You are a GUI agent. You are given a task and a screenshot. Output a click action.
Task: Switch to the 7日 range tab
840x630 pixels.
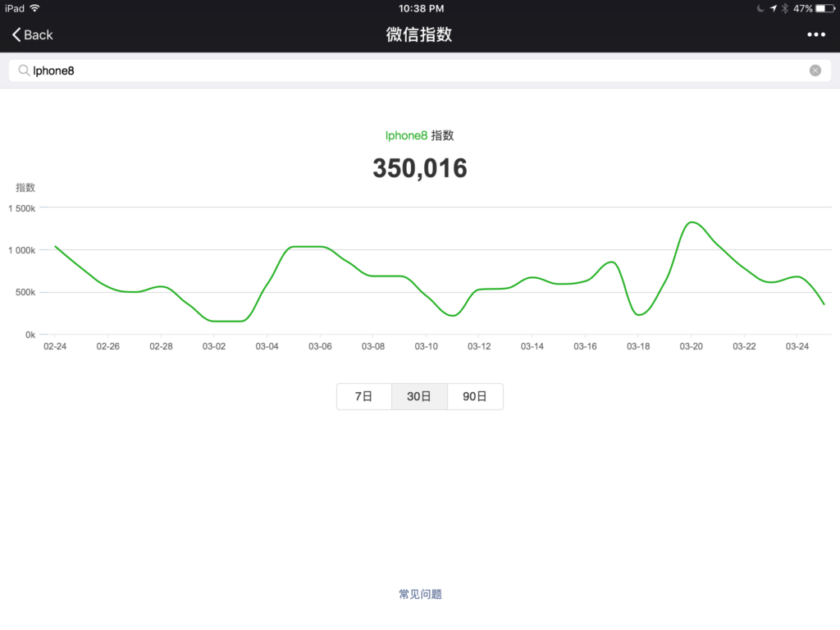(363, 396)
